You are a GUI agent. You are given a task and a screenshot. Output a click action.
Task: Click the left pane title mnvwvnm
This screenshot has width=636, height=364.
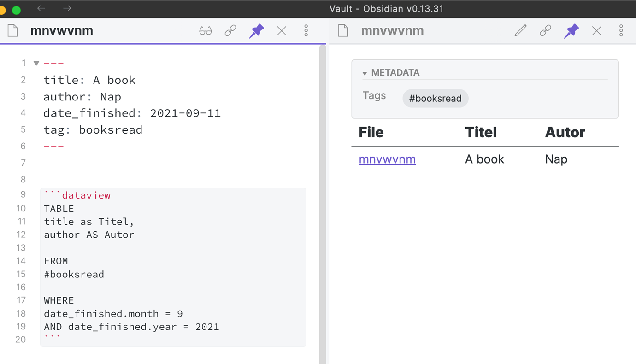pos(62,30)
